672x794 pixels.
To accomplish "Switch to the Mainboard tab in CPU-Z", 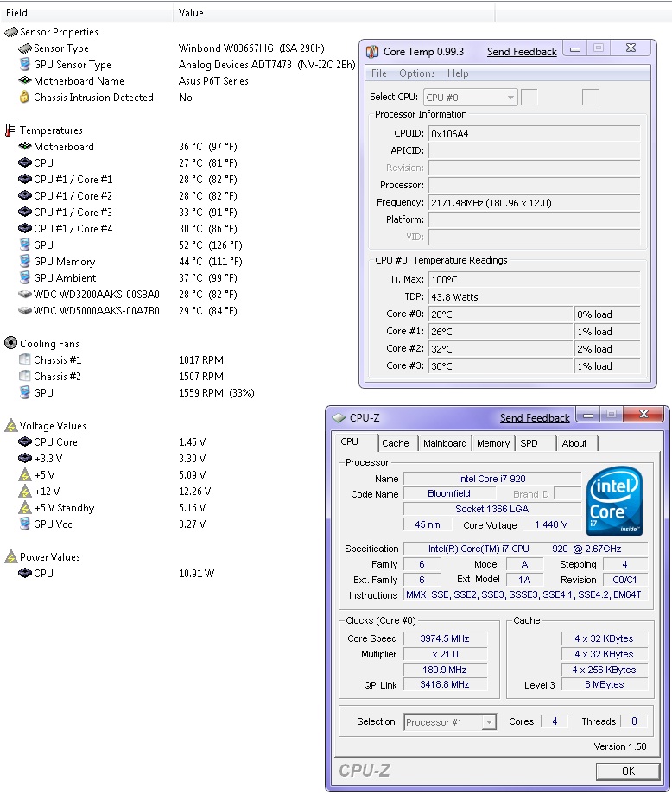I will 445,443.
